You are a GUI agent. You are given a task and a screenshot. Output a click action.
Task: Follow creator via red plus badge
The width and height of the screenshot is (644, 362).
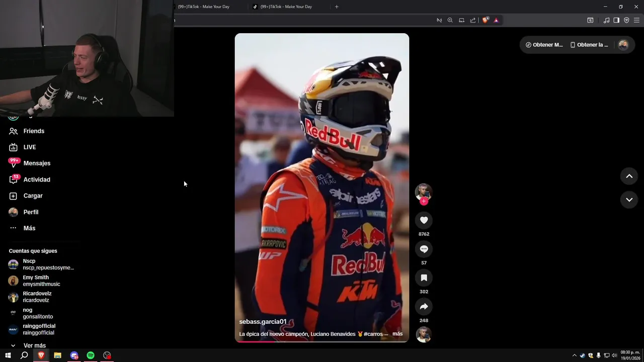click(424, 201)
